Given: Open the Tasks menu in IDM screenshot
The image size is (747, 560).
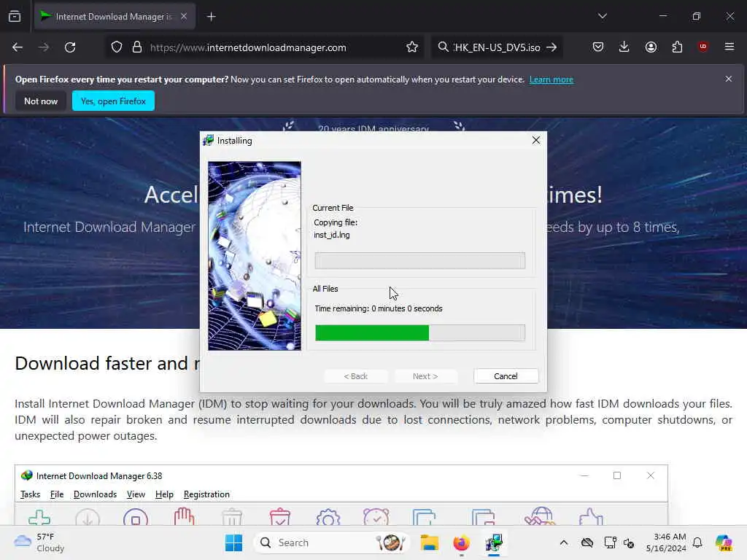Looking at the screenshot, I should click(30, 494).
